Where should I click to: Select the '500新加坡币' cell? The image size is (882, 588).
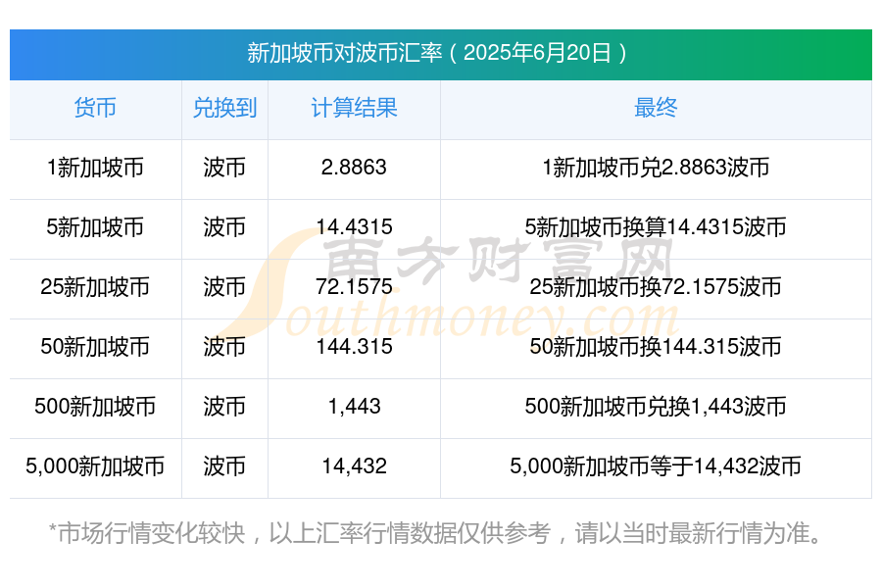click(95, 407)
